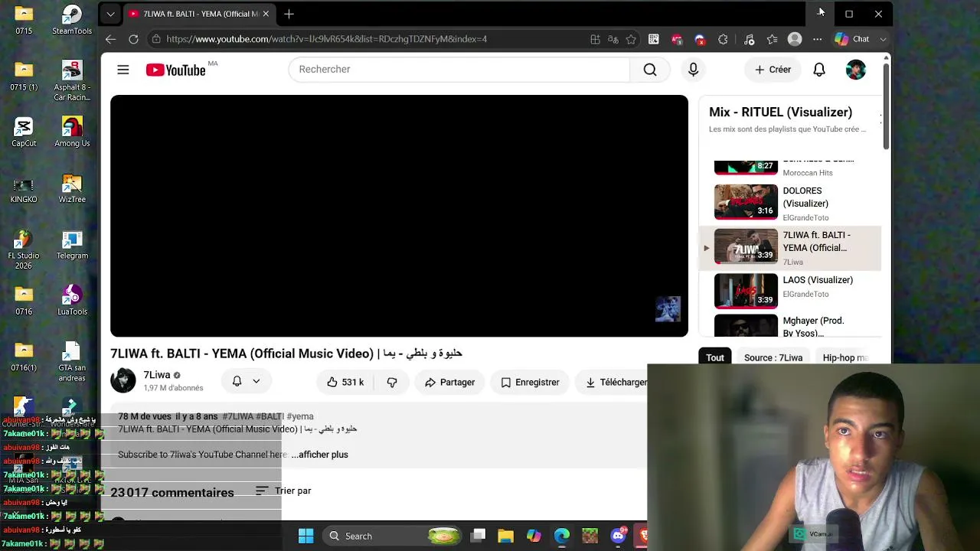The image size is (980, 551).
Task: Close the 7LIWA ft. BALTI browser tab
Action: point(266,14)
